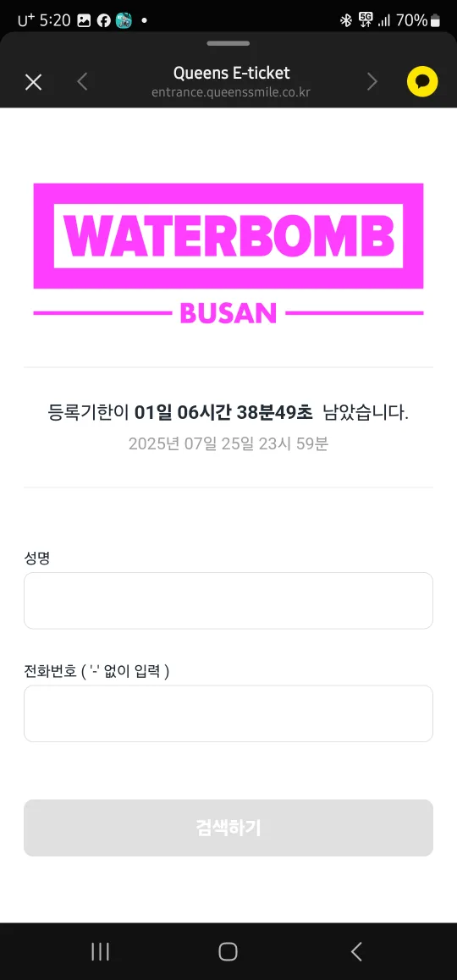Tap the 70% battery indicator
The width and height of the screenshot is (457, 980).
pos(418,20)
